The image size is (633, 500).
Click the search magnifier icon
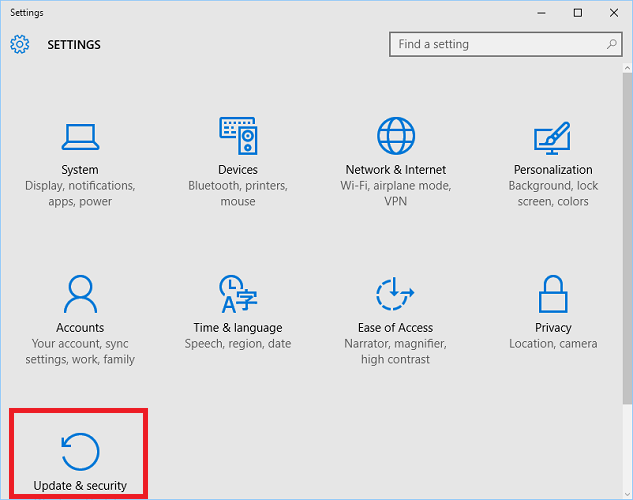[x=612, y=44]
